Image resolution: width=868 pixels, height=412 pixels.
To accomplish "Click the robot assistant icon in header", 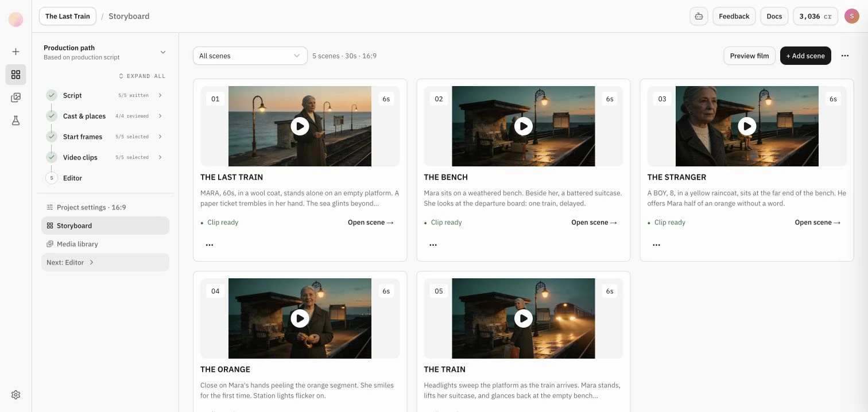I will coord(699,16).
